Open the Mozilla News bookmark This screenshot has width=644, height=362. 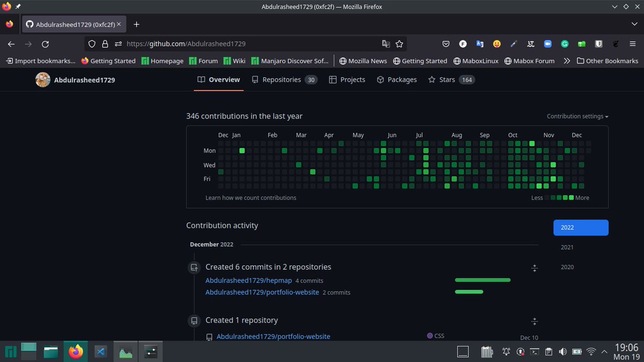click(362, 61)
